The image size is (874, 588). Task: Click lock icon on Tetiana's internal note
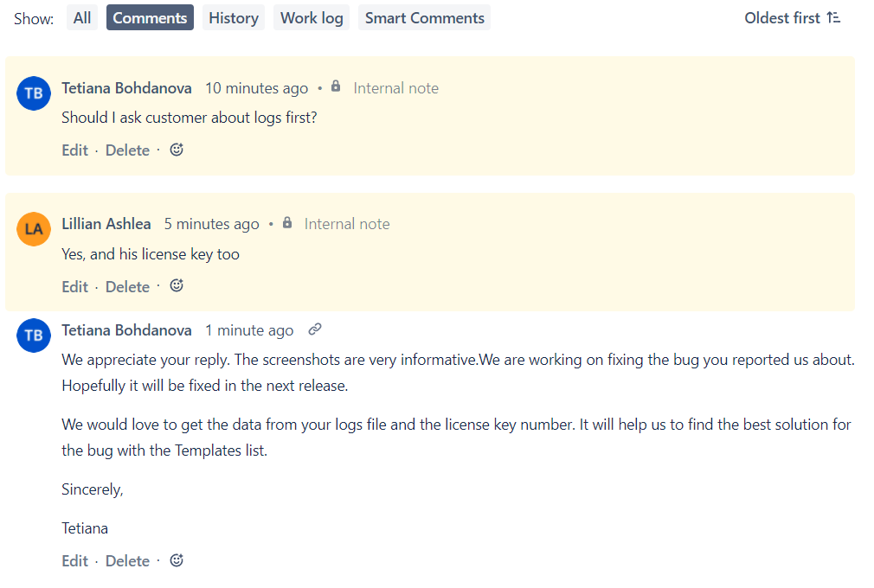click(x=336, y=87)
